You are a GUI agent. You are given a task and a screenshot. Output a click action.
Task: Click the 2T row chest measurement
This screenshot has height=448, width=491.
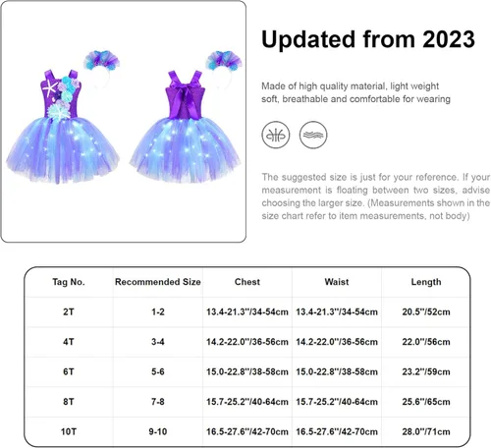[x=247, y=311]
